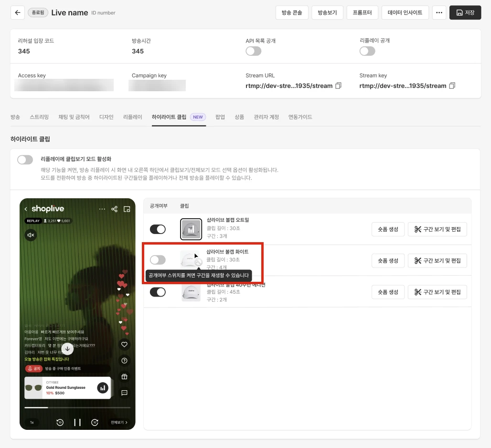
Task: Toggle 리플레이 공개 switch
Action: [x=367, y=51]
